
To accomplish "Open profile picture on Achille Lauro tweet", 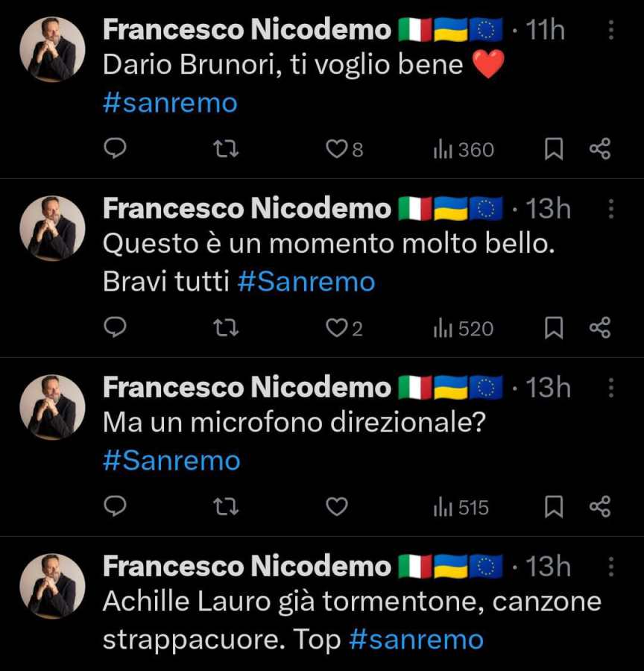I will (52, 586).
